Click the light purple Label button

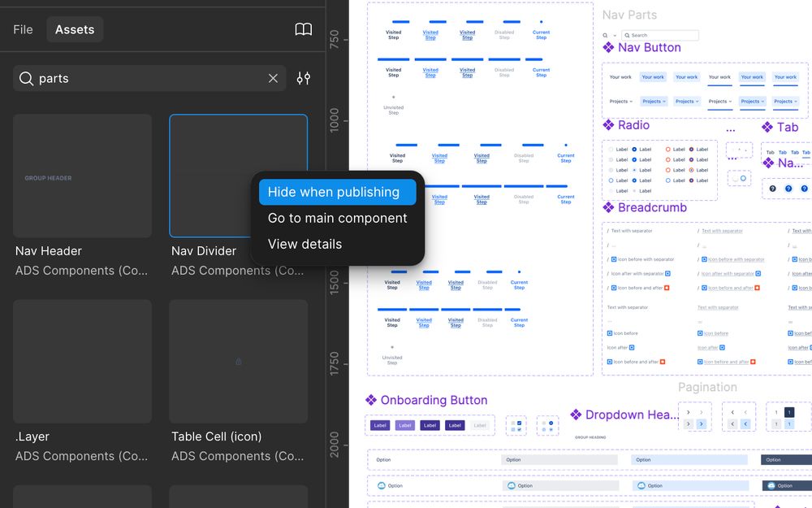[405, 425]
